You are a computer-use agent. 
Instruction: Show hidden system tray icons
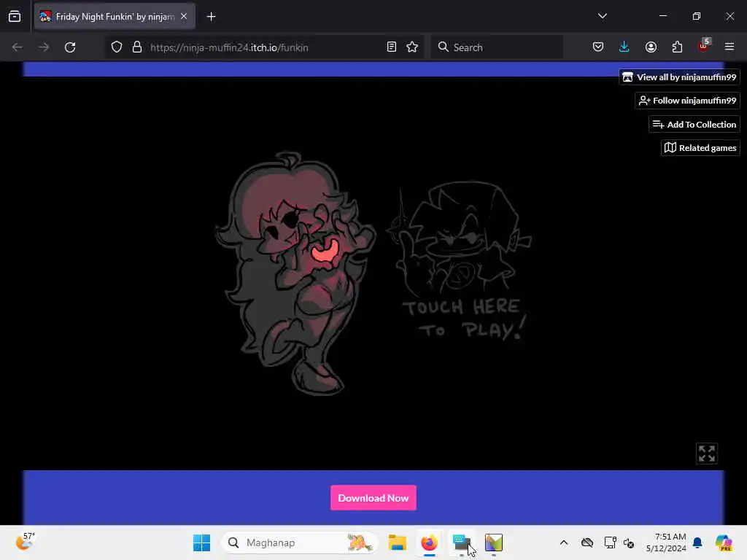pyautogui.click(x=564, y=542)
